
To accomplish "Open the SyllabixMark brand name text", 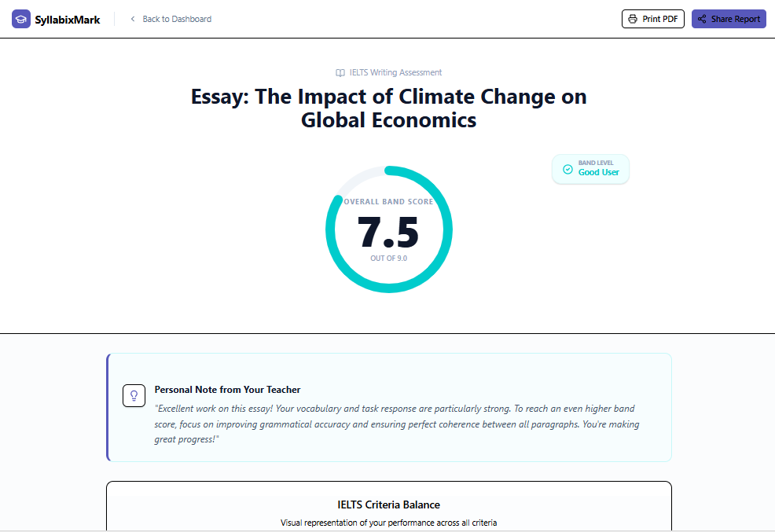I will coord(68,20).
